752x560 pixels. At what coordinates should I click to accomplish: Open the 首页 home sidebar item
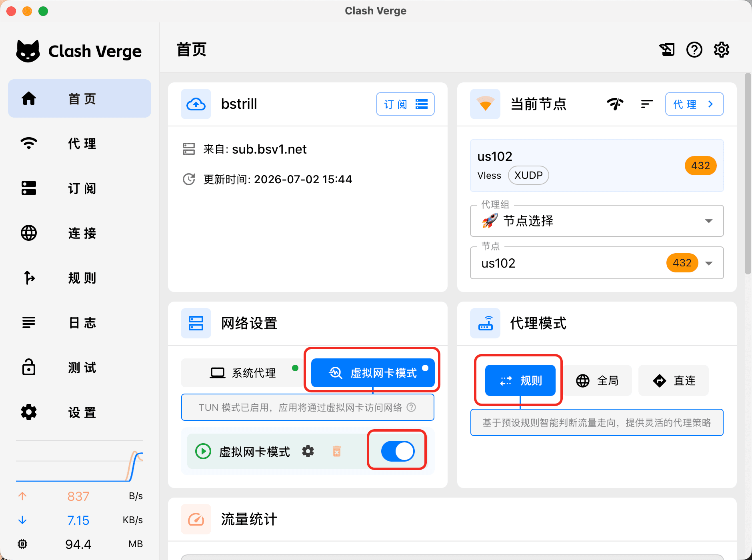[x=80, y=98]
